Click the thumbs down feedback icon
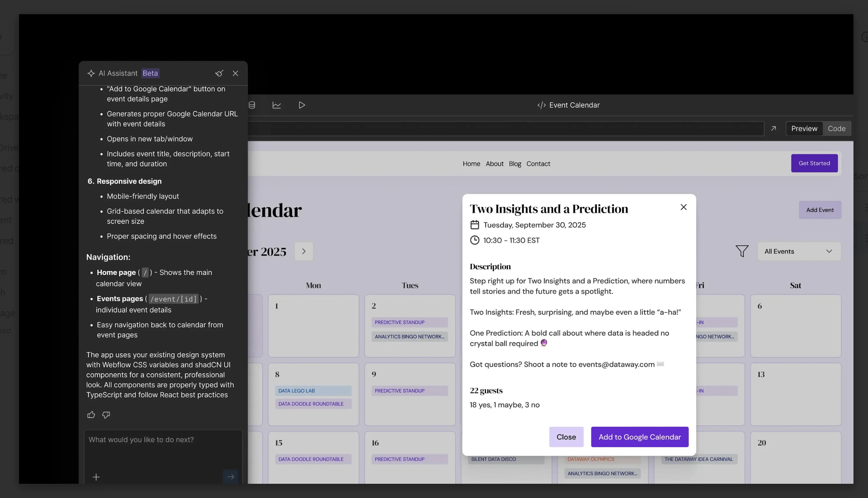868x498 pixels. 106,415
